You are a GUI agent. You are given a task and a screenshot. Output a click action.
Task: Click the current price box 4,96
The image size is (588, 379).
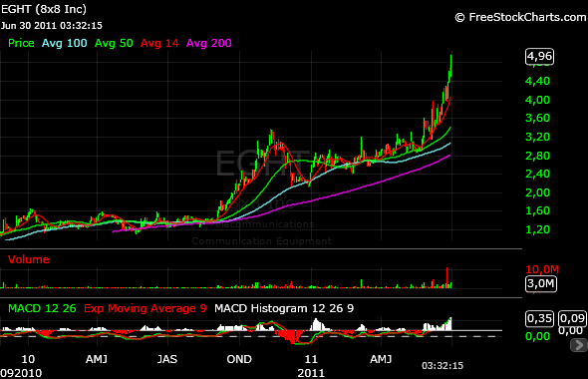point(539,56)
